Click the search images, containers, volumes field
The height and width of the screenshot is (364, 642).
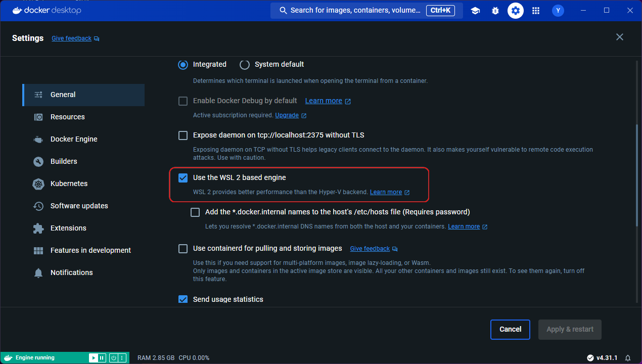(x=366, y=11)
